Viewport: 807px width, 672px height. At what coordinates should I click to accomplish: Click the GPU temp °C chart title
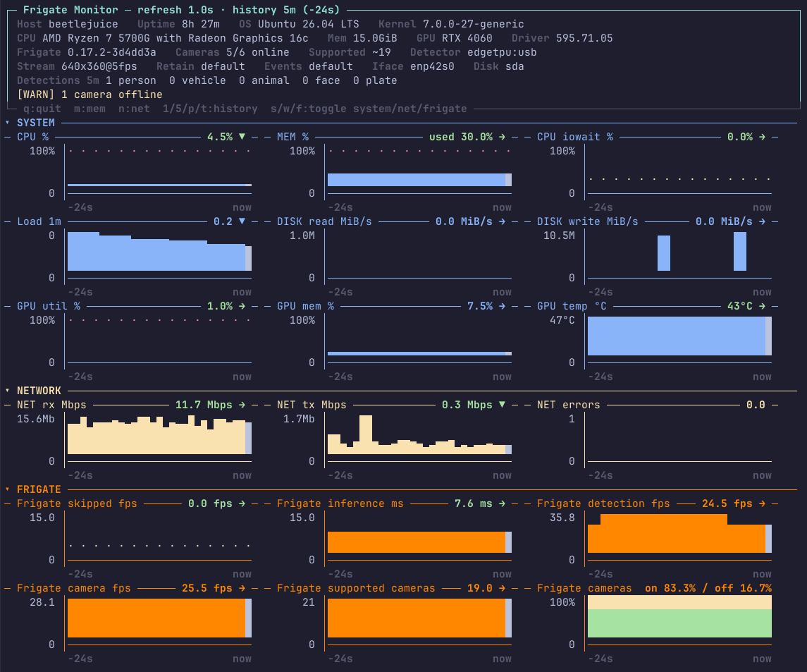click(572, 306)
